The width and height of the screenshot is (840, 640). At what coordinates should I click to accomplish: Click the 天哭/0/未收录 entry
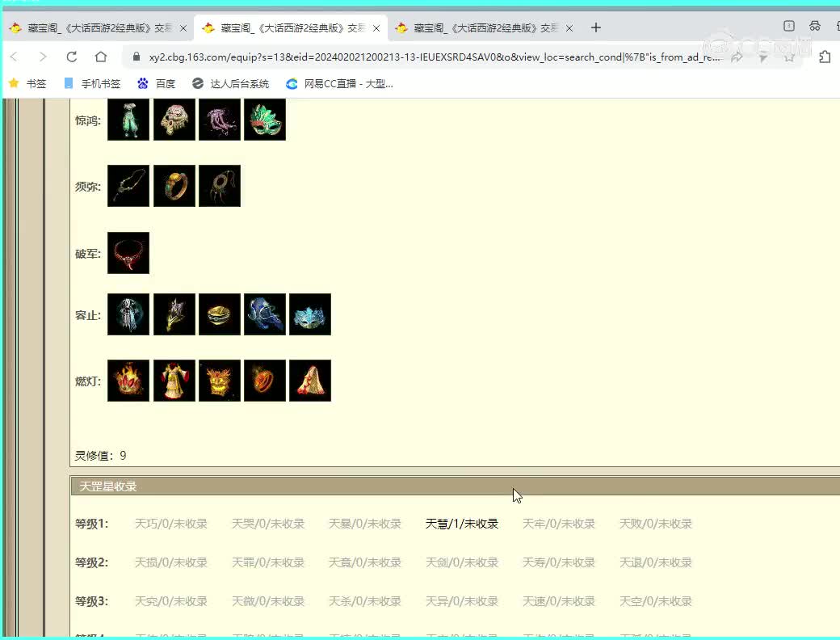point(268,524)
